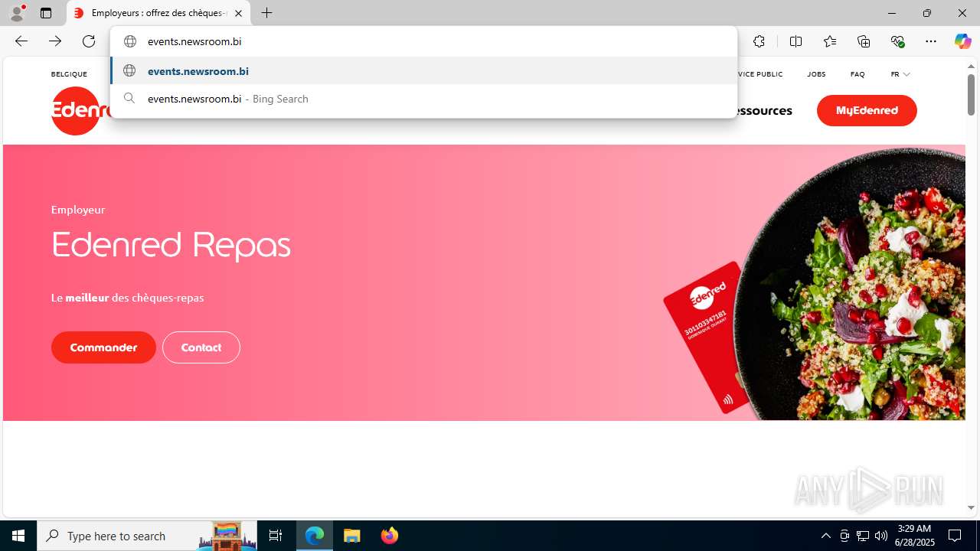Open the tab actions menu icon
This screenshot has width=980, height=551.
point(46,13)
